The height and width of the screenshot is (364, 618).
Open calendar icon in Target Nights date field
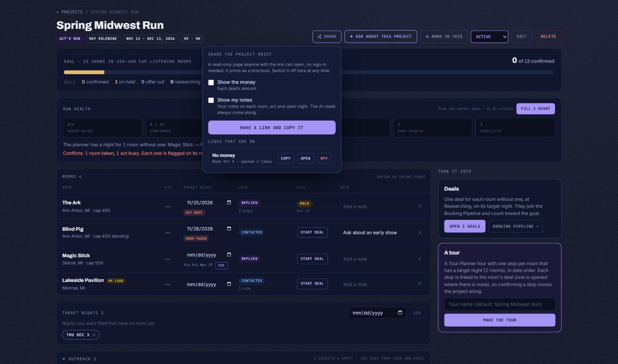click(400, 312)
